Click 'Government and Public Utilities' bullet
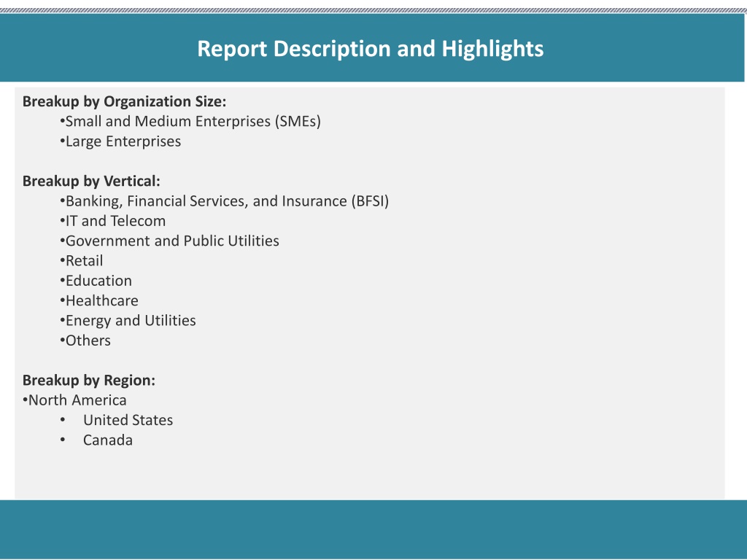747x560 pixels. coord(169,241)
